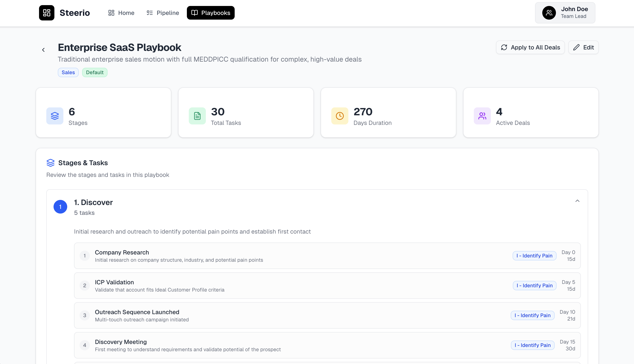Click the blue Stages layers icon

click(x=55, y=116)
